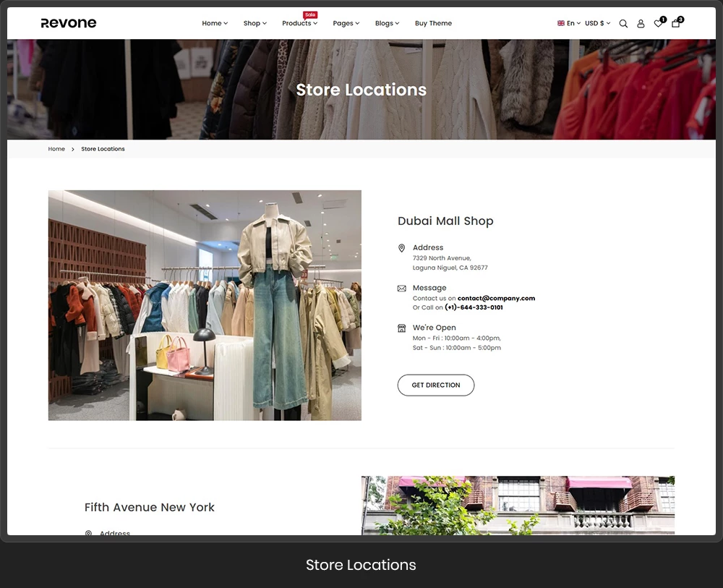Click the user account icon
The image size is (723, 588).
click(x=641, y=23)
